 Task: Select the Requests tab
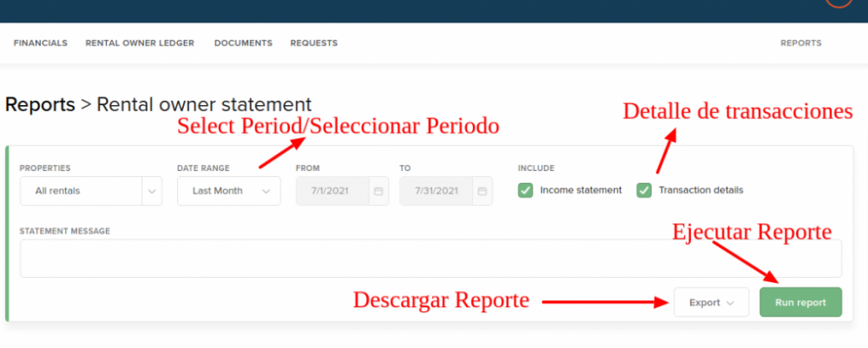click(x=313, y=43)
